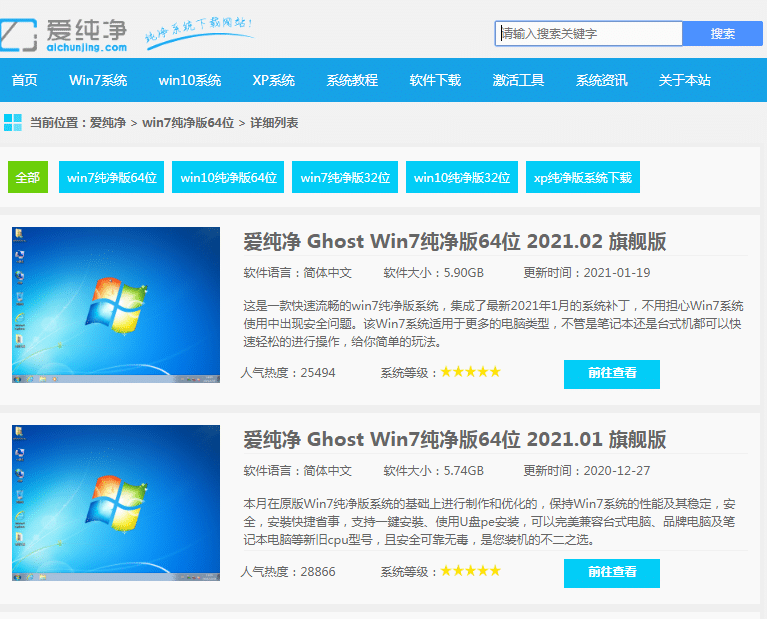Select the win10纯净版32位 filter tab
The image size is (767, 619).
click(462, 177)
